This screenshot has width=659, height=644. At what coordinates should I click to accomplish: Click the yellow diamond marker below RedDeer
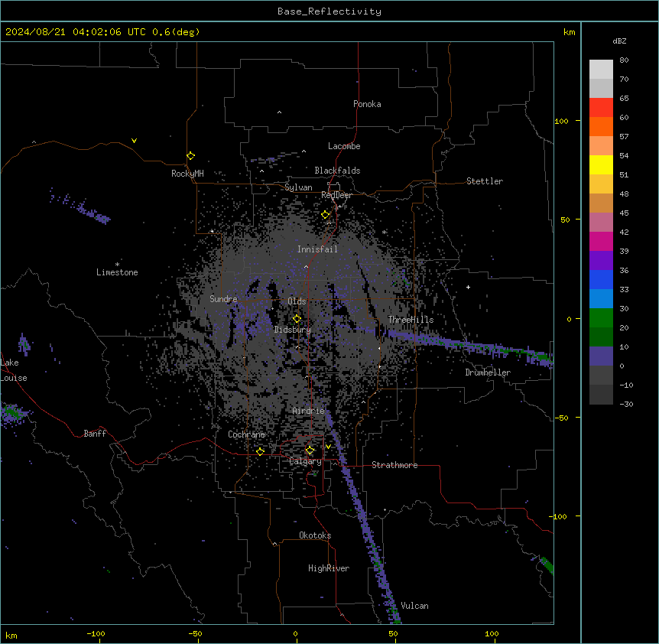tap(326, 215)
